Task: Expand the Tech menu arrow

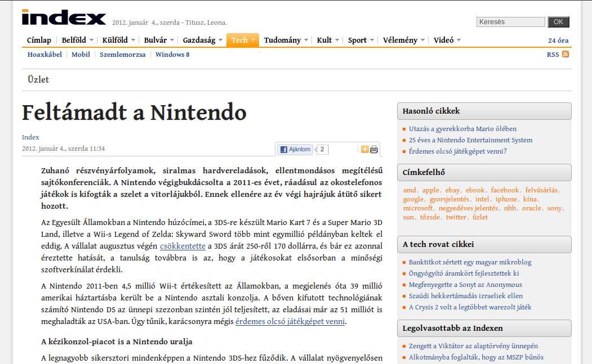Action: tap(253, 40)
